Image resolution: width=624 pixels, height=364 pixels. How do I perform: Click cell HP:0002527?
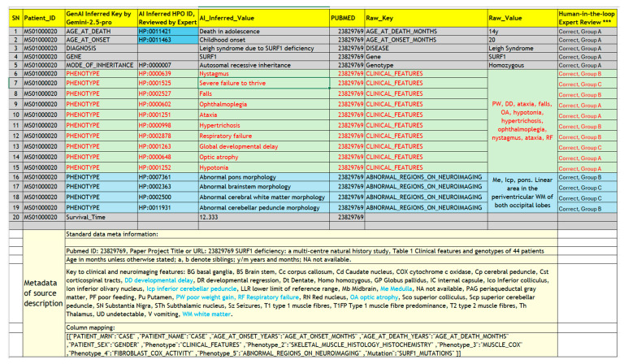[x=167, y=94]
